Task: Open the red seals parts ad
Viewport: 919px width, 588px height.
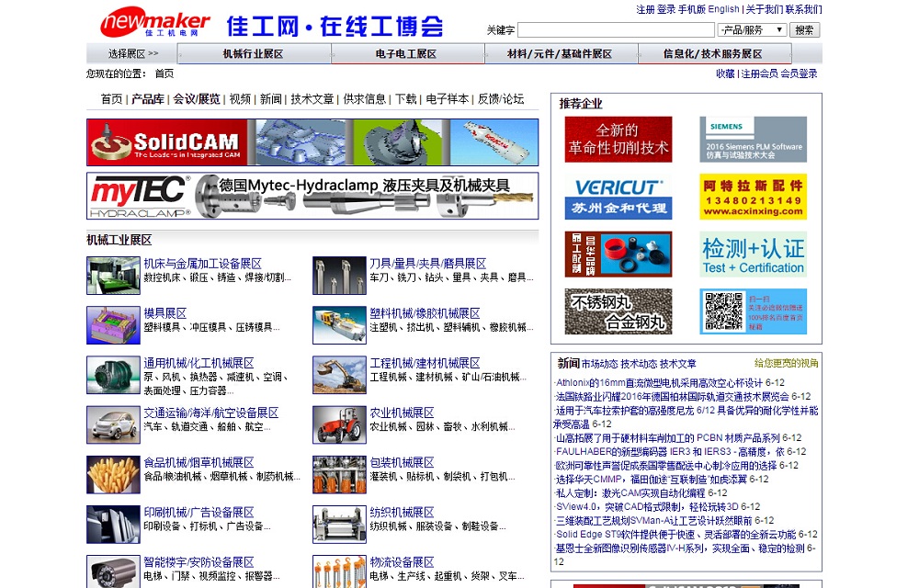Action: pyautogui.click(x=618, y=254)
